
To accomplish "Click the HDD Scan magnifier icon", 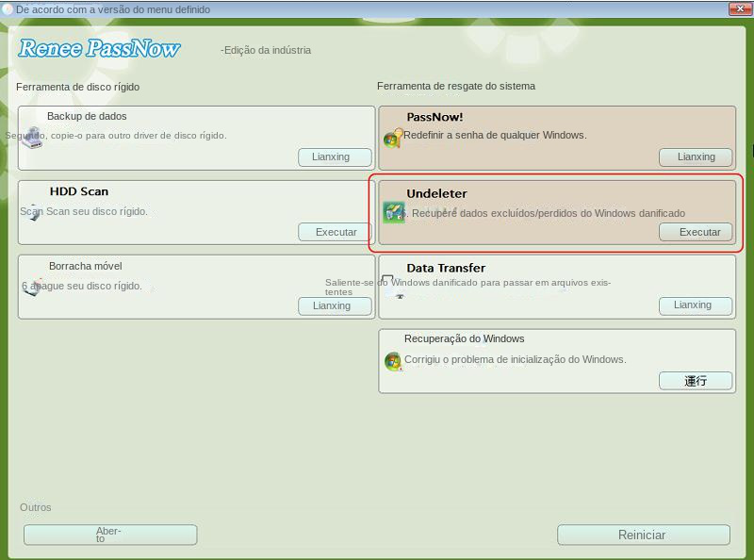I will click(x=32, y=212).
